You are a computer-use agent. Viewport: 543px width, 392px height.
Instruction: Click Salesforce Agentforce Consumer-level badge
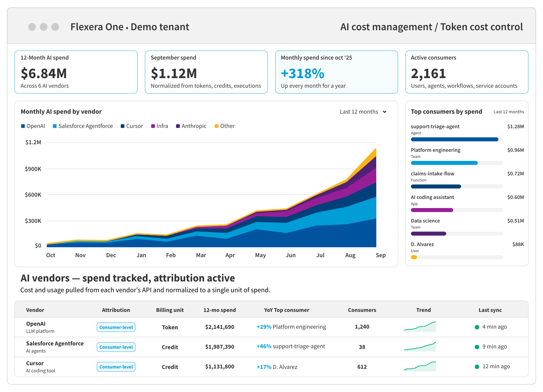pos(116,347)
